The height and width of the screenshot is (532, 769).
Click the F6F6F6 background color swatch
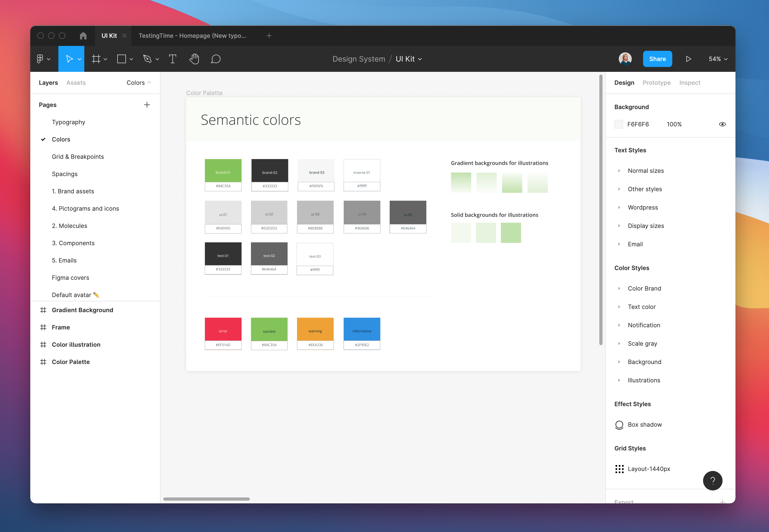[x=618, y=124]
